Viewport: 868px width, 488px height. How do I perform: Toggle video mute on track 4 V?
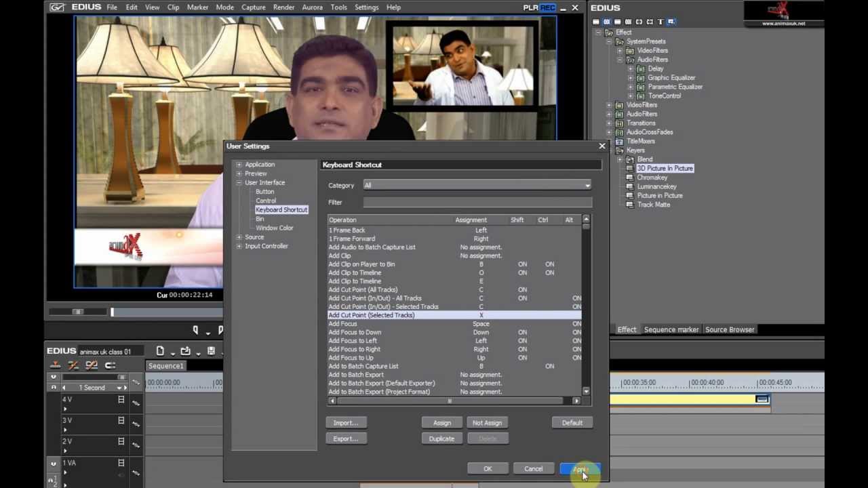[121, 400]
